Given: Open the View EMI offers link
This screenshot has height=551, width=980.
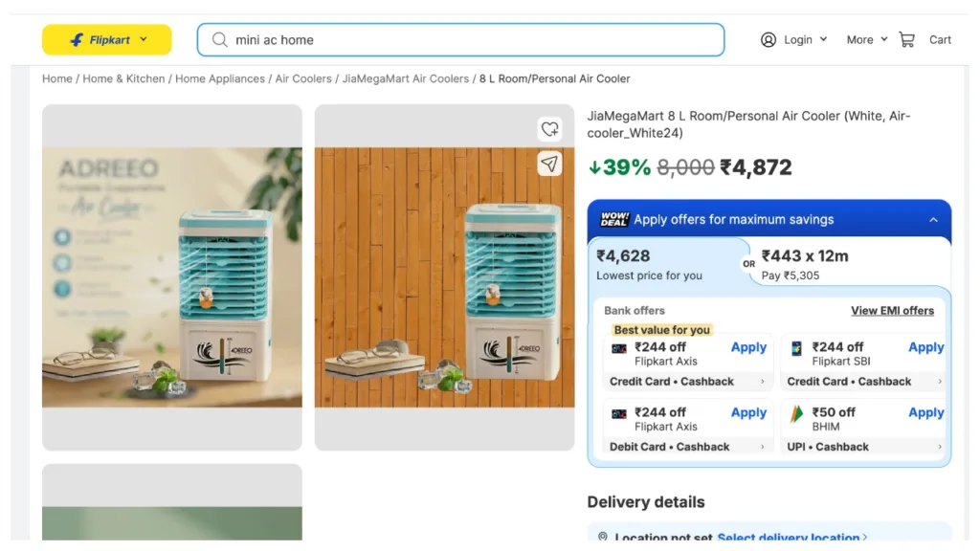Looking at the screenshot, I should [x=892, y=311].
